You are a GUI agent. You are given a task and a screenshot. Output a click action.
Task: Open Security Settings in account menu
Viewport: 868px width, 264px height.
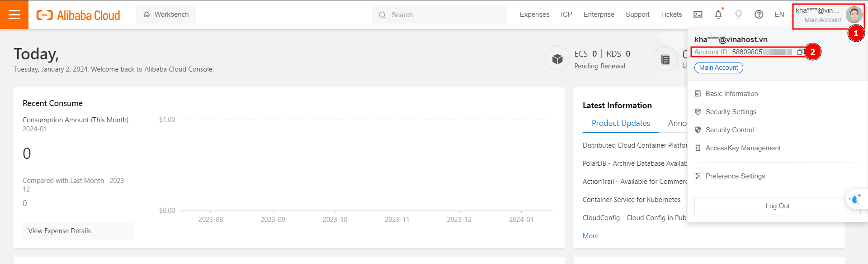click(x=731, y=112)
